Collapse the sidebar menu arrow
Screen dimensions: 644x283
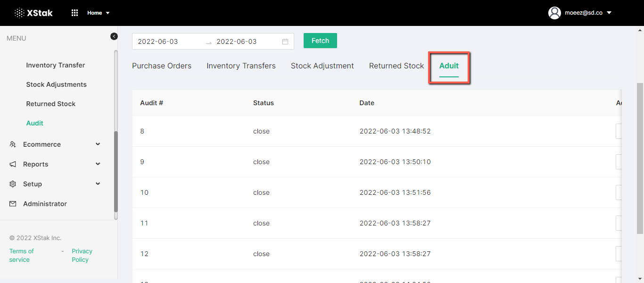pyautogui.click(x=114, y=36)
